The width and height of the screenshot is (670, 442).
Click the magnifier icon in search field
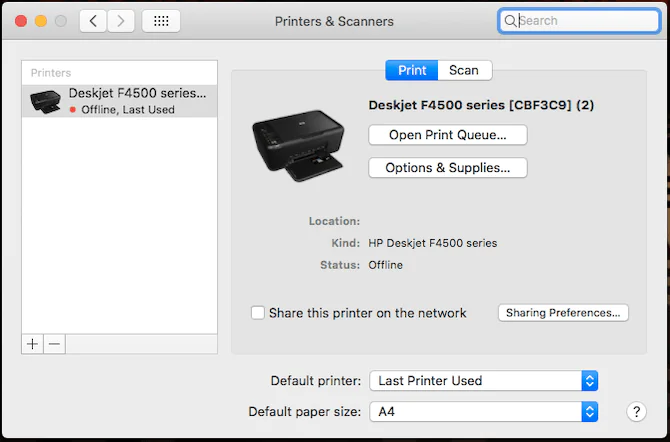[x=510, y=21]
